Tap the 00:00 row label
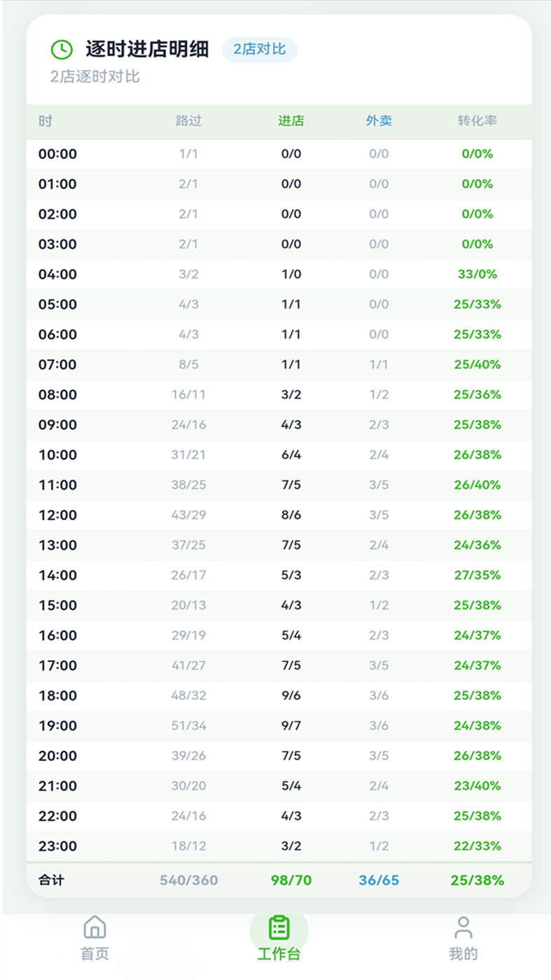Viewport: 551px width, 980px height. coord(57,154)
